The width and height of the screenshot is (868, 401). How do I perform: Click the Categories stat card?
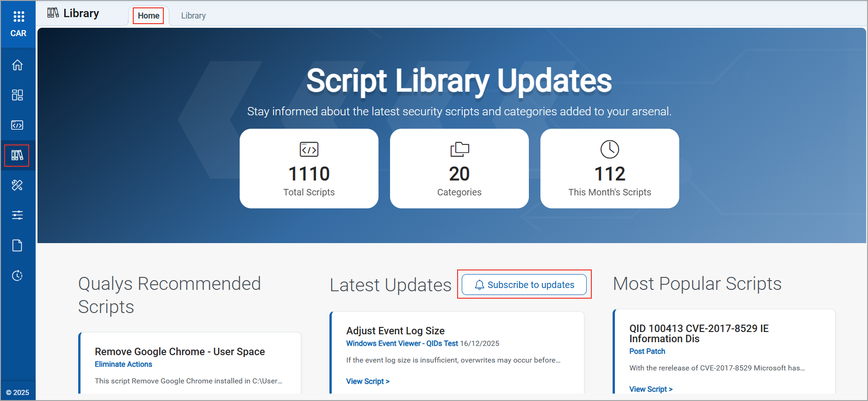(459, 169)
